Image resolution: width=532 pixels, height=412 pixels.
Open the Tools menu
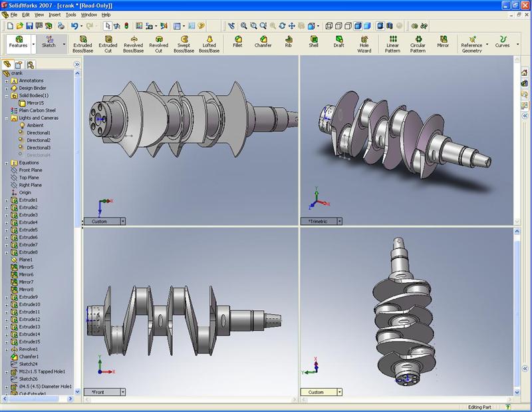70,14
